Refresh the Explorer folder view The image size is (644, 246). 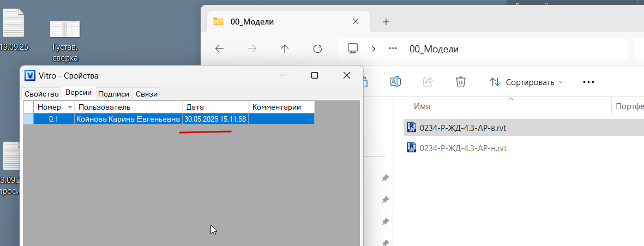[317, 49]
